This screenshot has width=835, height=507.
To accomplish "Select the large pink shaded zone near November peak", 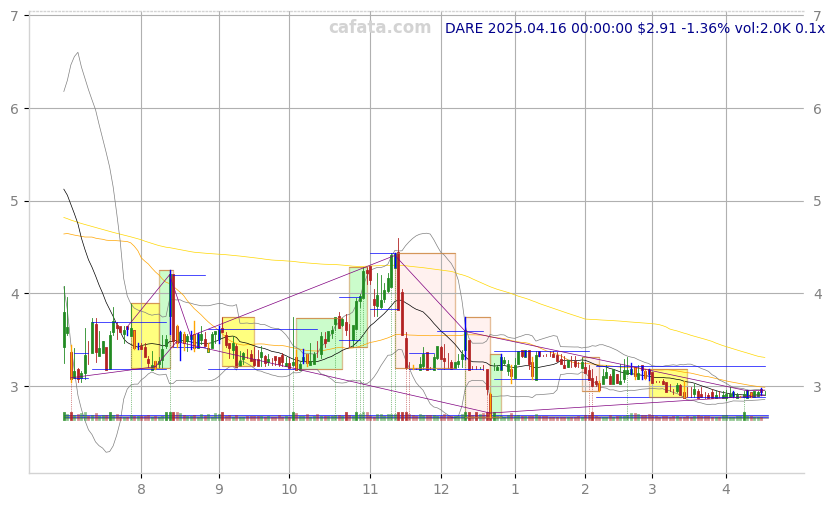I will (x=425, y=310).
